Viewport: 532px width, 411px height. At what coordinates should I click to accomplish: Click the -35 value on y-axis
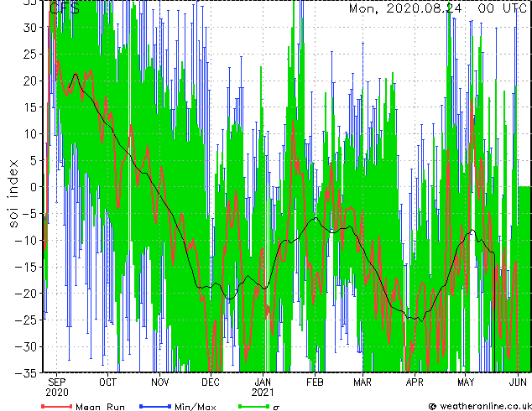(26, 373)
